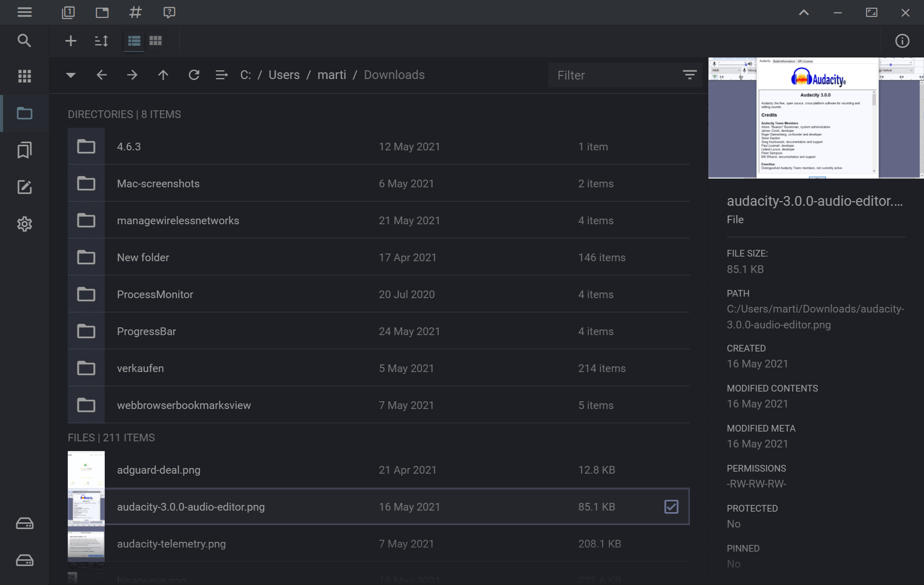Image resolution: width=924 pixels, height=585 pixels.
Task: Open the filter options icon beside the Filter box
Action: [x=690, y=75]
